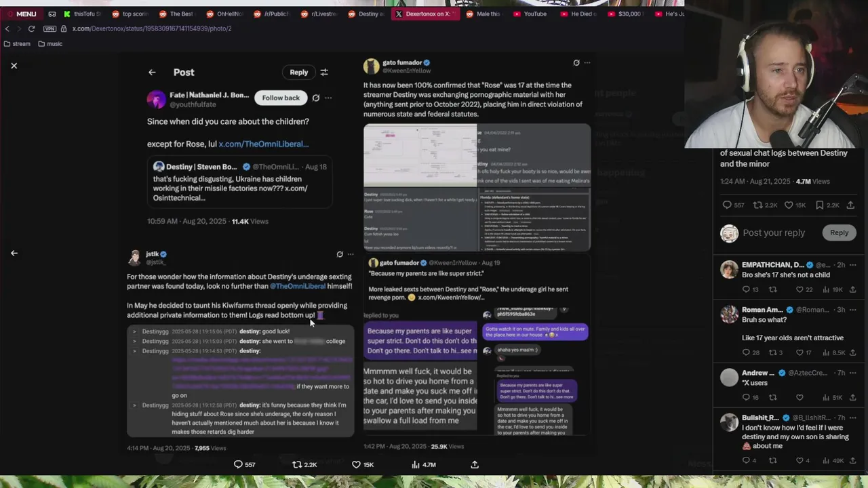Open more menu on Andrew reply
Viewport: 868px width, 488px height.
pos(852,373)
